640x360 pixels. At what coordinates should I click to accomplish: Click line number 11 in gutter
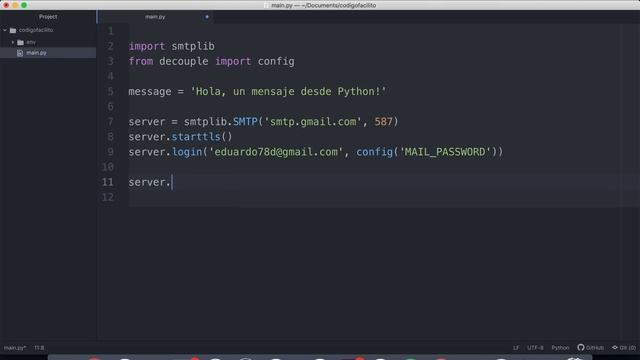point(108,182)
